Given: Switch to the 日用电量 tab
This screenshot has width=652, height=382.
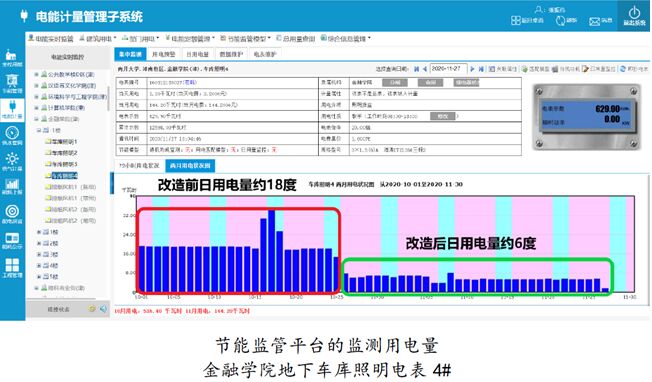Looking at the screenshot, I should coord(197,54).
